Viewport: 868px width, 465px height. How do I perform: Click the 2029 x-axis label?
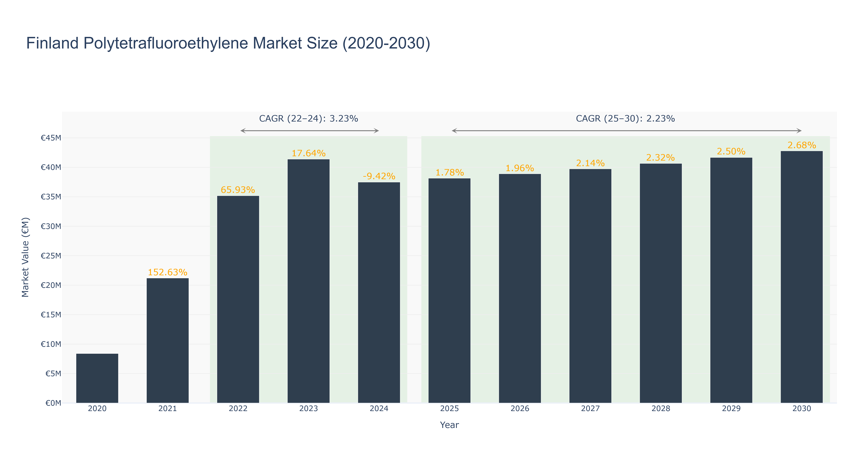(x=731, y=409)
